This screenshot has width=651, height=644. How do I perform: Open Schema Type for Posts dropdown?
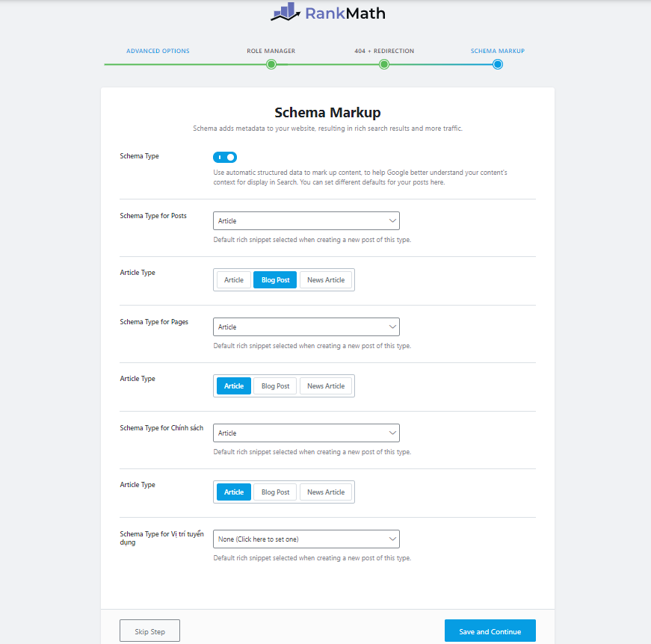pos(306,221)
